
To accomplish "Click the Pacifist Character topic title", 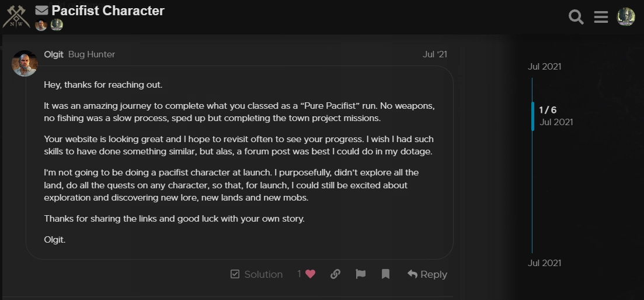I will [108, 11].
